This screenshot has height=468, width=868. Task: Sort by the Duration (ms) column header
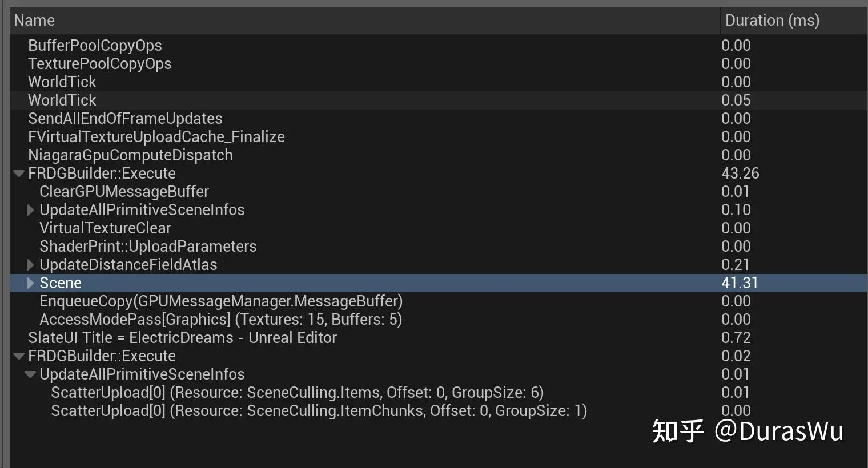[772, 21]
